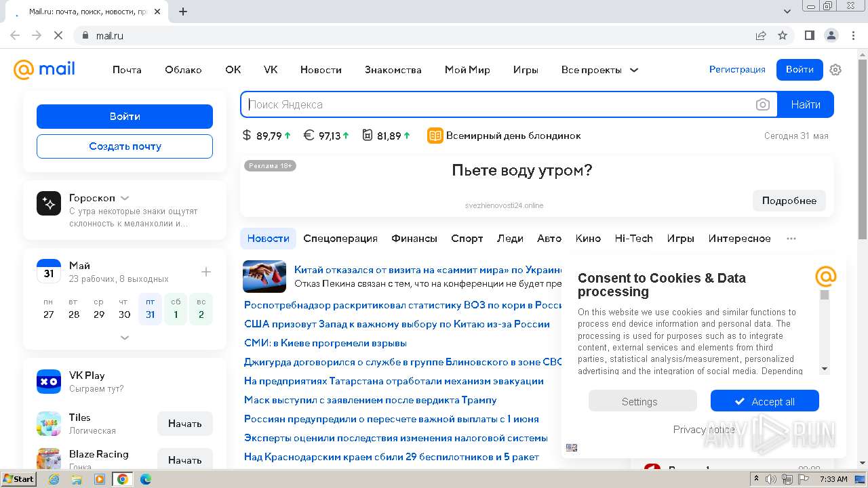Click the sidebar Войти button

125,117
